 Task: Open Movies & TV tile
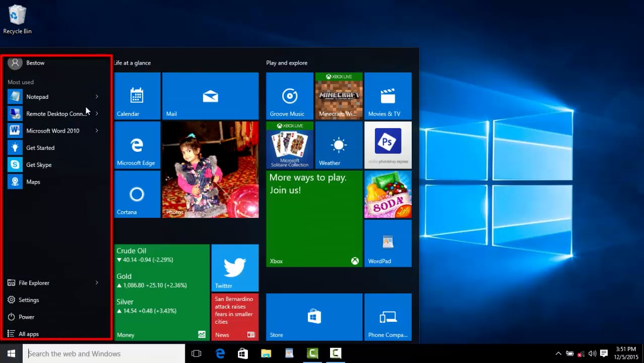(388, 96)
